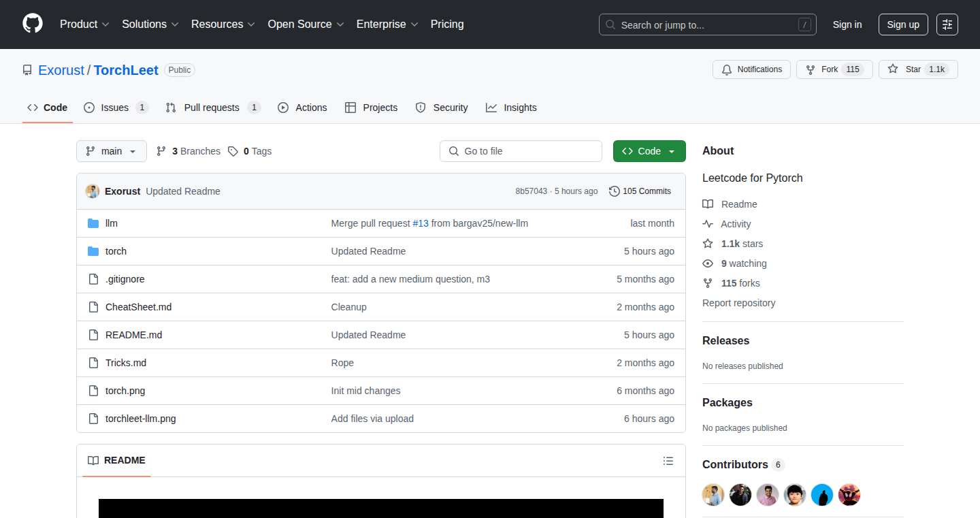This screenshot has width=980, height=518.
Task: View the 0 Tags link
Action: click(x=250, y=151)
